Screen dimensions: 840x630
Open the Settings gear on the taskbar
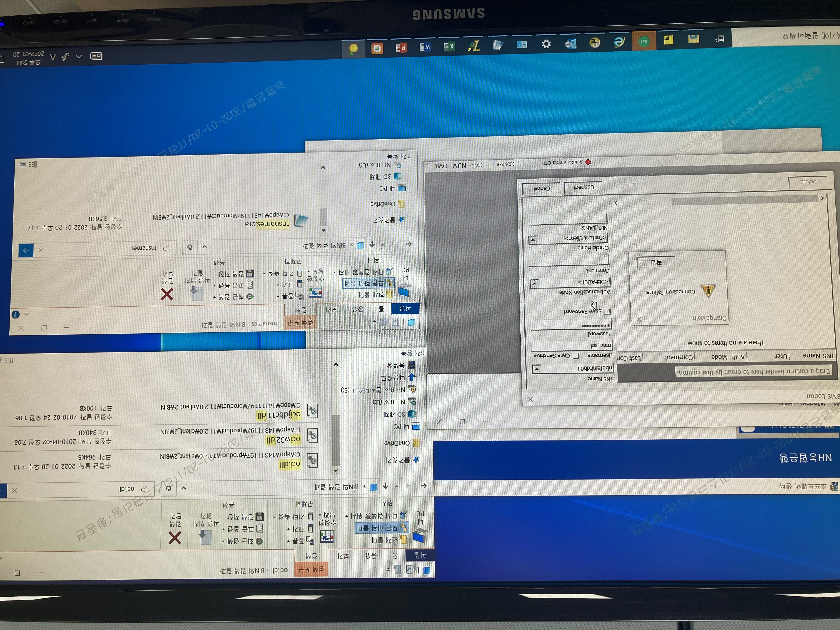(x=546, y=44)
